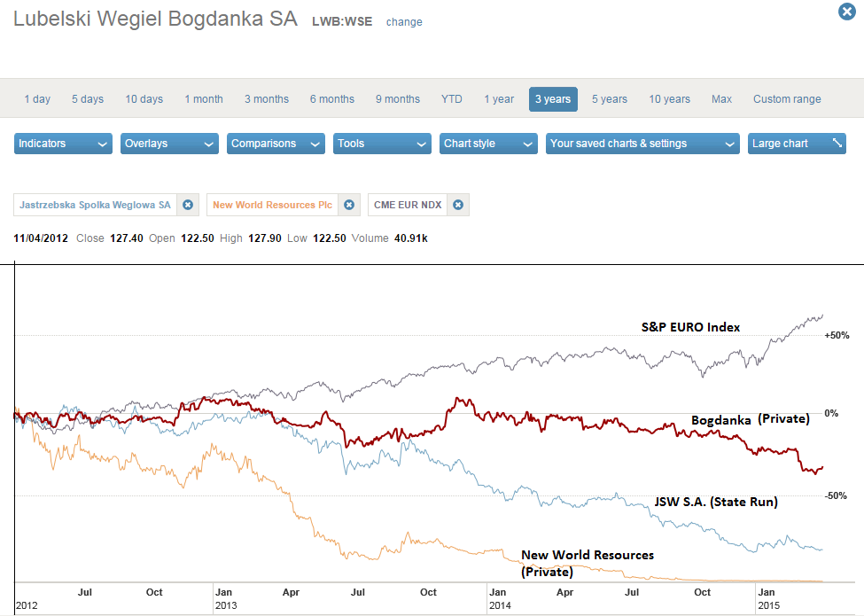Image resolution: width=864 pixels, height=616 pixels.
Task: Click the Jan 2013 axis marker
Action: [x=226, y=599]
